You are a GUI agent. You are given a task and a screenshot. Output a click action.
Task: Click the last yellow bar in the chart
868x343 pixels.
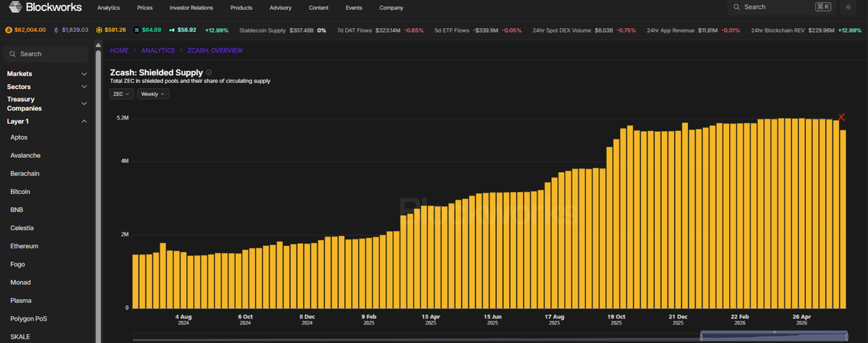click(x=843, y=219)
